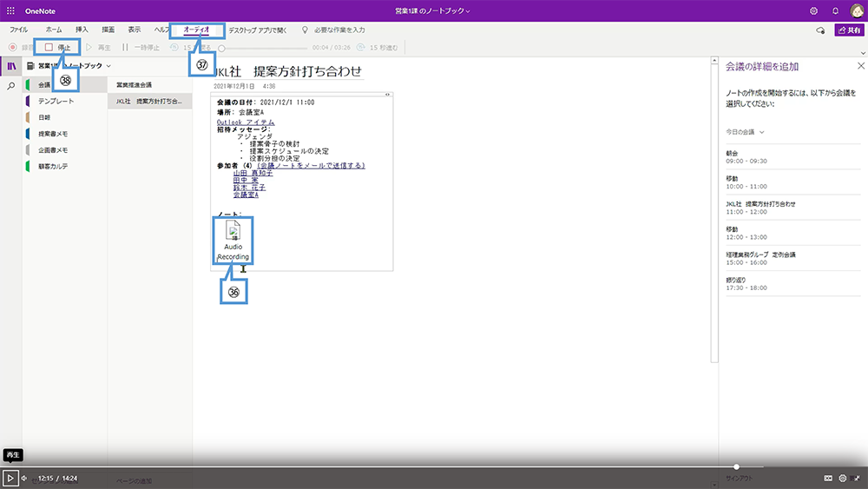The image size is (868, 489).
Task: Click 会議ノートをメールで送信する link
Action: pyautogui.click(x=311, y=166)
